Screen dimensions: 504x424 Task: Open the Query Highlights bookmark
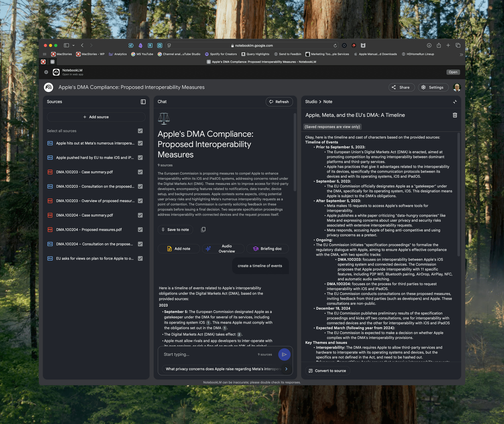pyautogui.click(x=255, y=54)
